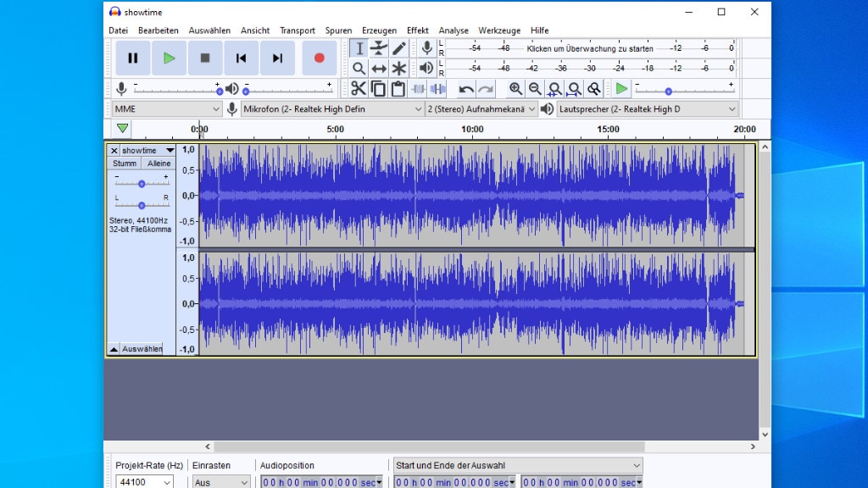Skip to the start of the track
Screen dimensions: 868x488
pos(242,58)
